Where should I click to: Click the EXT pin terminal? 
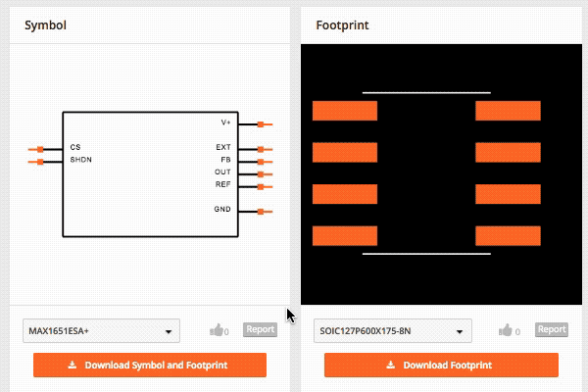coord(262,149)
